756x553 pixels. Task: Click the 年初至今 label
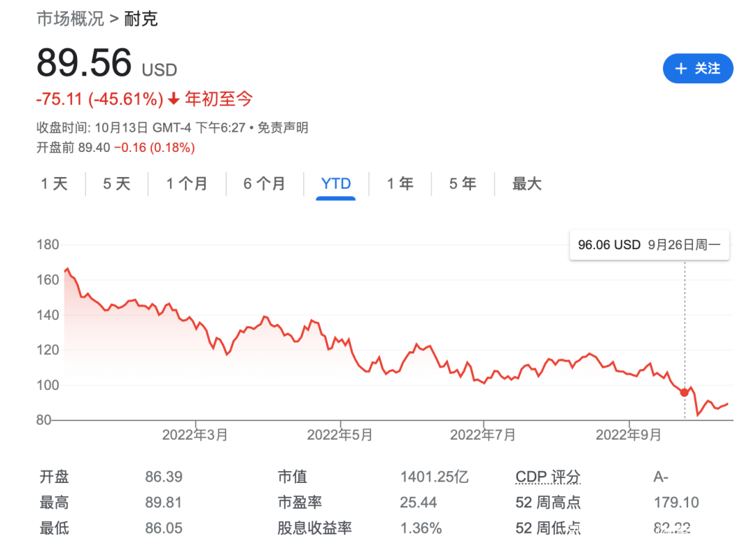pos(219,99)
